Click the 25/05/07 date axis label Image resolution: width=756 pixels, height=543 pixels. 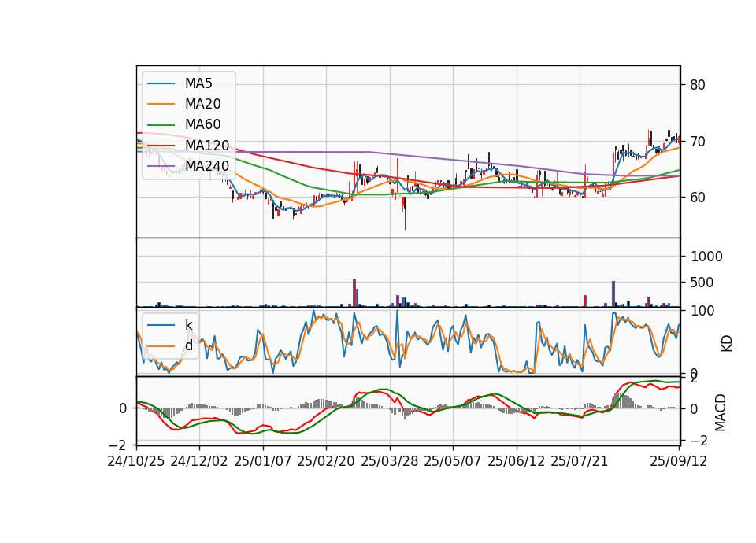453,461
